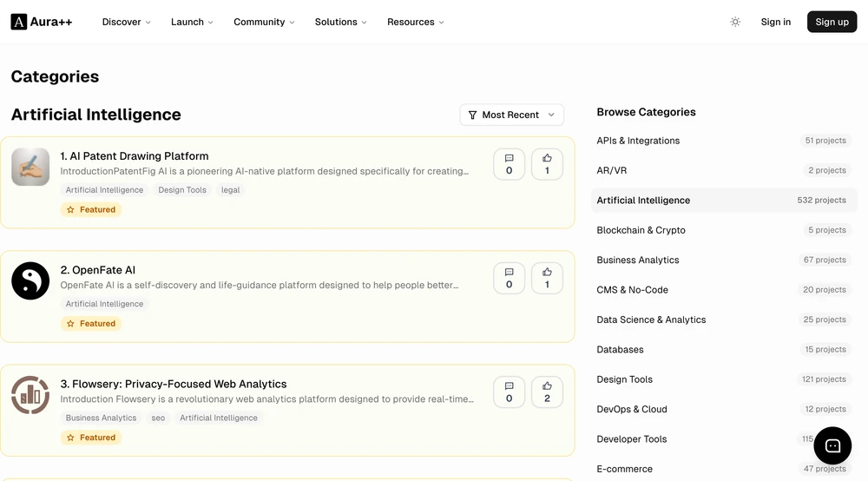
Task: Open the Most Recent sort dropdown
Action: [511, 115]
